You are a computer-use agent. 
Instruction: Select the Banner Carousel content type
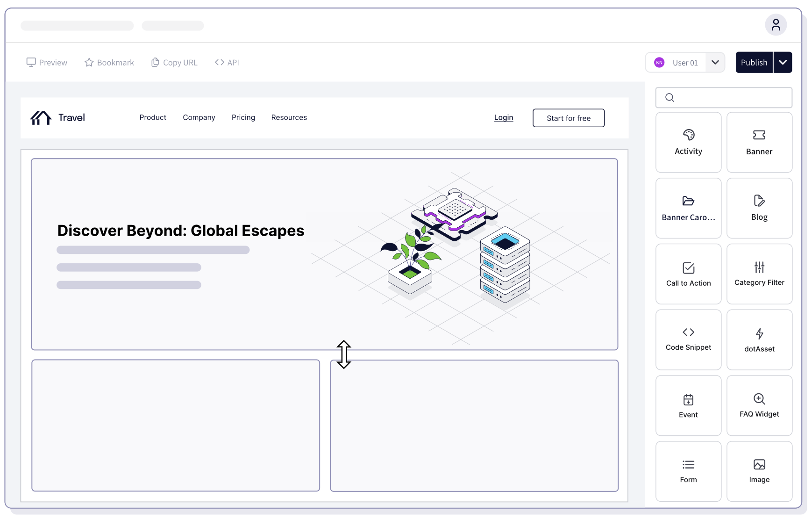tap(688, 208)
